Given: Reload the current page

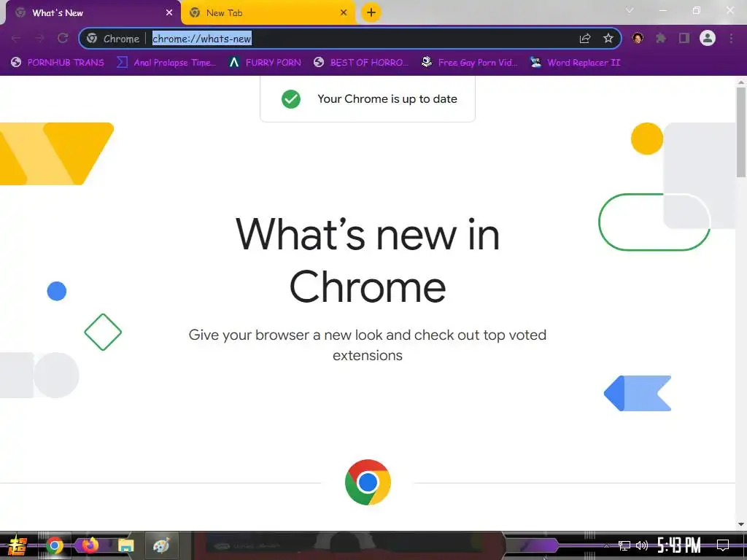Looking at the screenshot, I should tap(63, 38).
